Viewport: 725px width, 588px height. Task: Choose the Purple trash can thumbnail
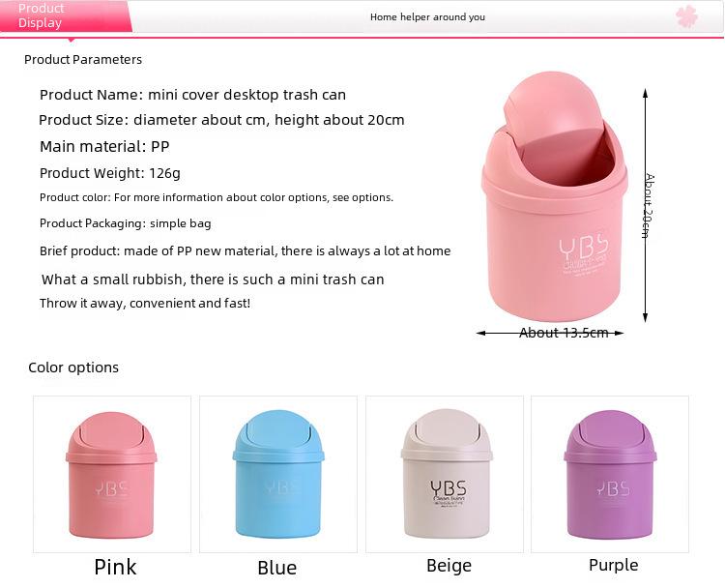point(610,474)
